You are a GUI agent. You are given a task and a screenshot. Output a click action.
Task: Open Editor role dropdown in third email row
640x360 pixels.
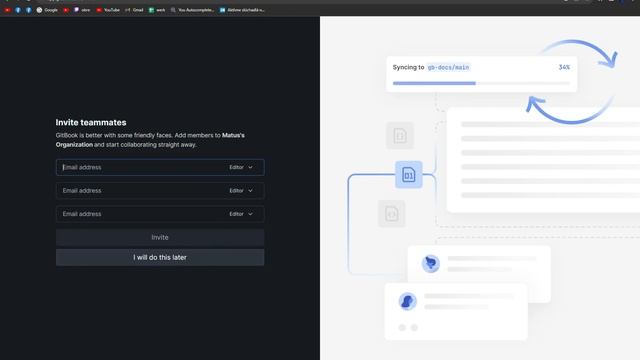coord(241,214)
